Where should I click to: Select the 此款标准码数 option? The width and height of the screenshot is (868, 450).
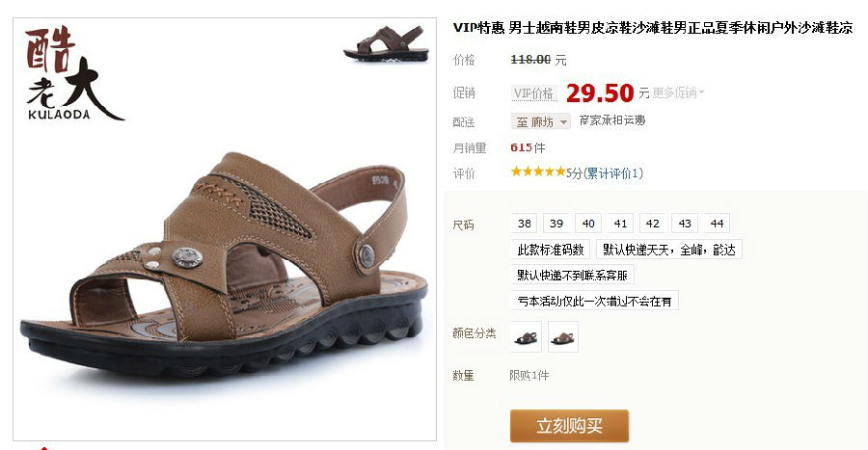(551, 250)
